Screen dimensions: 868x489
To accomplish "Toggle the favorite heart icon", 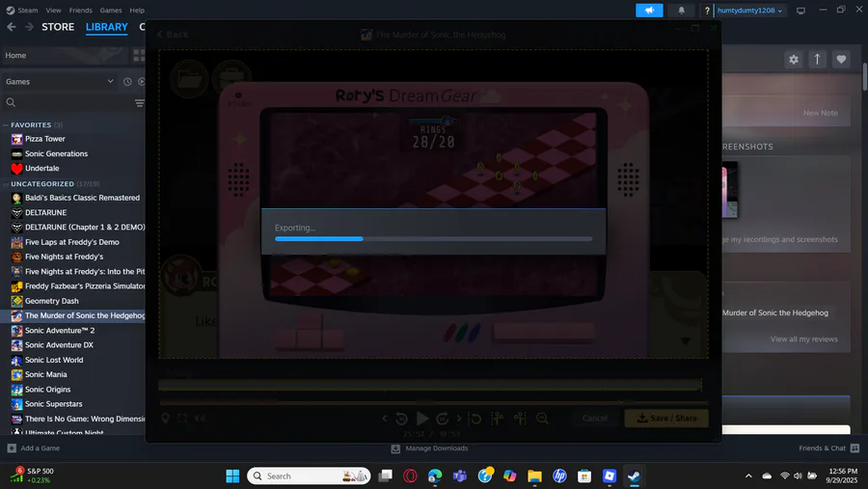I will [841, 59].
